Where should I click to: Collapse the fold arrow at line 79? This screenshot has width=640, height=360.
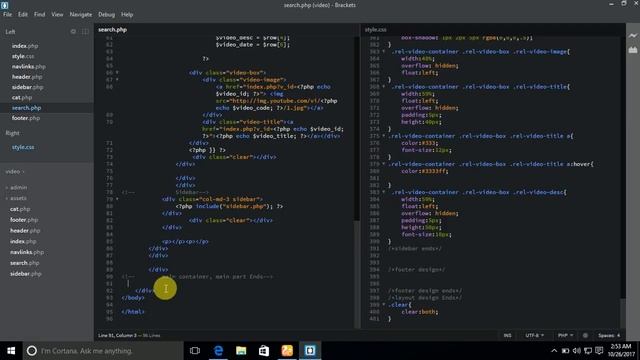118,199
